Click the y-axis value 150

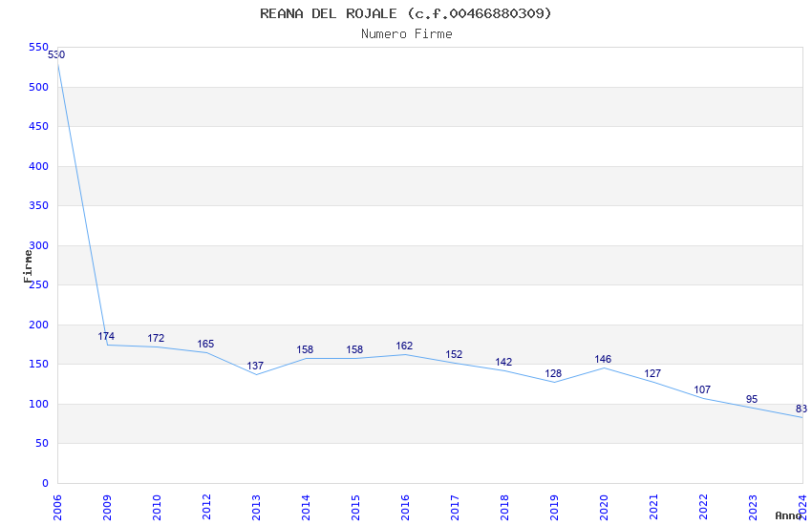click(x=39, y=364)
